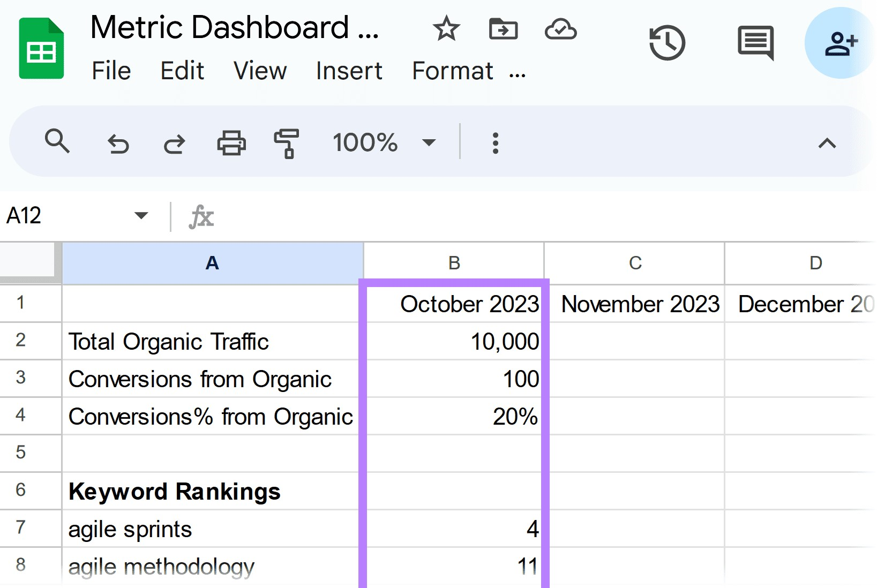Open the Insert menu
This screenshot has height=588, width=877.
pos(349,71)
